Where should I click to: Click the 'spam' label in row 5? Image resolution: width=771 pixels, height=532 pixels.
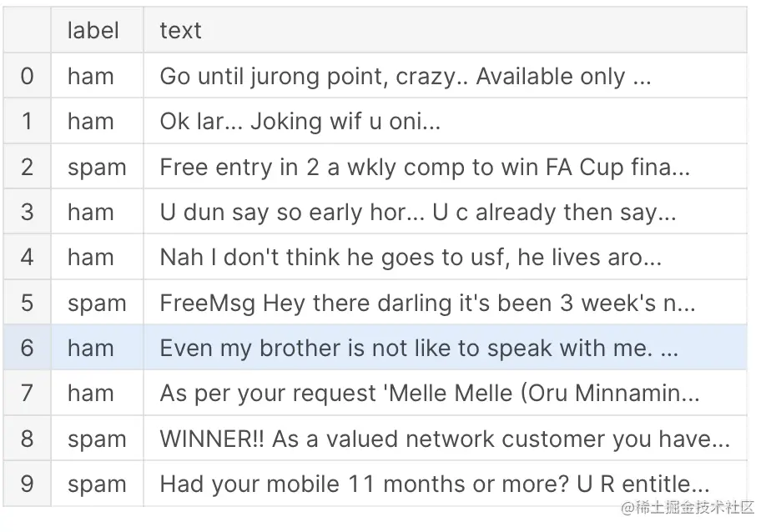pyautogui.click(x=97, y=302)
